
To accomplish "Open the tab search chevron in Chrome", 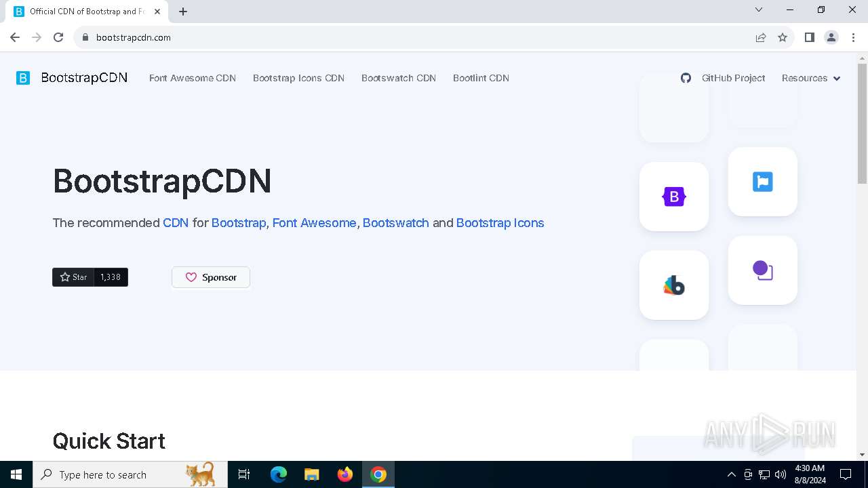I will (x=759, y=9).
